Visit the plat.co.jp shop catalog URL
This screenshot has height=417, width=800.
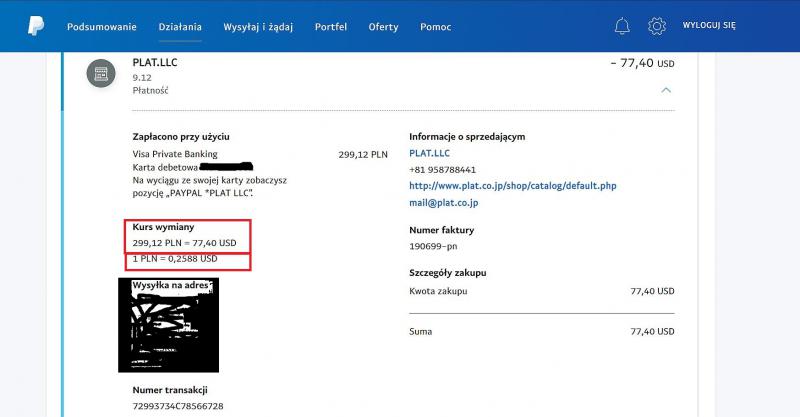click(x=513, y=186)
